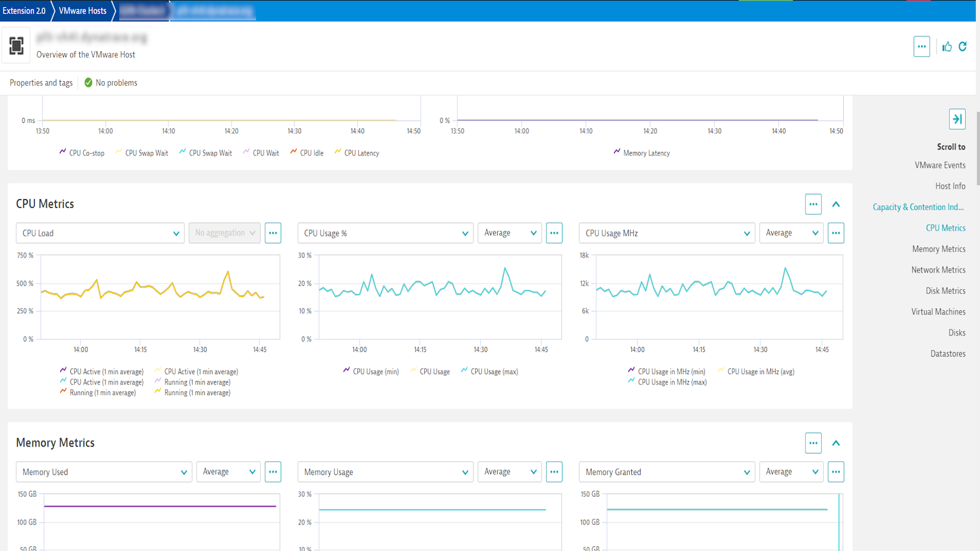Screen dimensions: 980x551
Task: Click the VMware host entity icon
Action: point(16,46)
